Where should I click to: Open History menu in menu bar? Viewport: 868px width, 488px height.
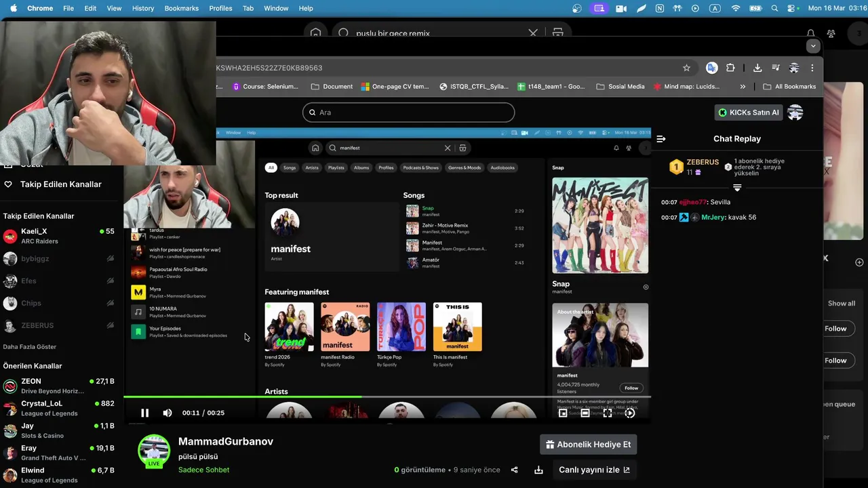143,8
